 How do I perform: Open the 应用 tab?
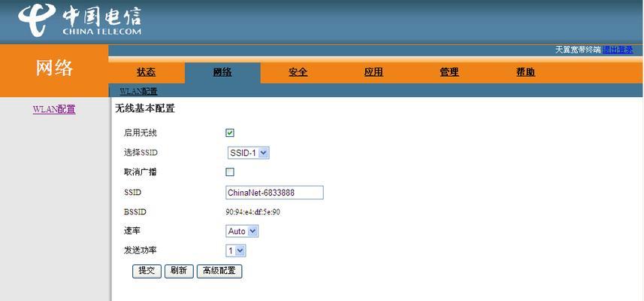pyautogui.click(x=373, y=72)
